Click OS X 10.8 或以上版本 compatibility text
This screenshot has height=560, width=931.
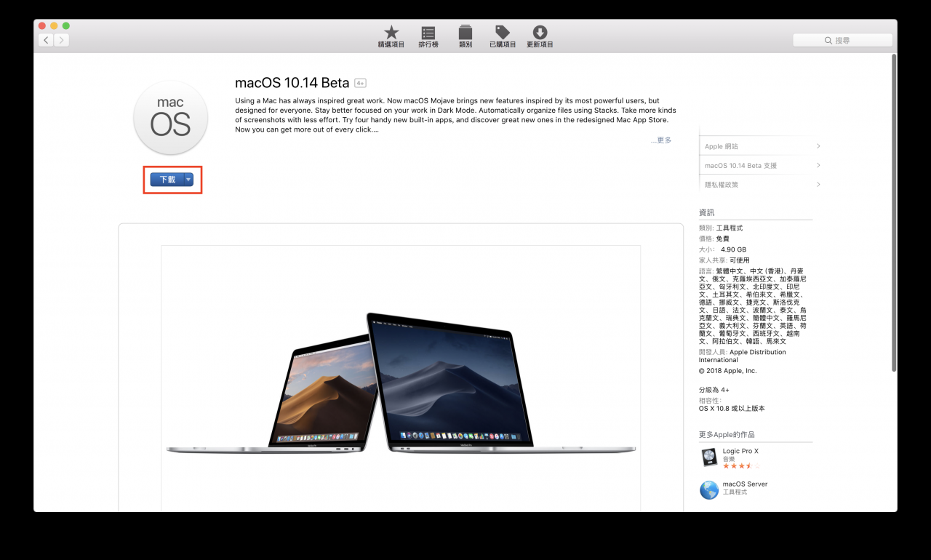click(x=732, y=408)
